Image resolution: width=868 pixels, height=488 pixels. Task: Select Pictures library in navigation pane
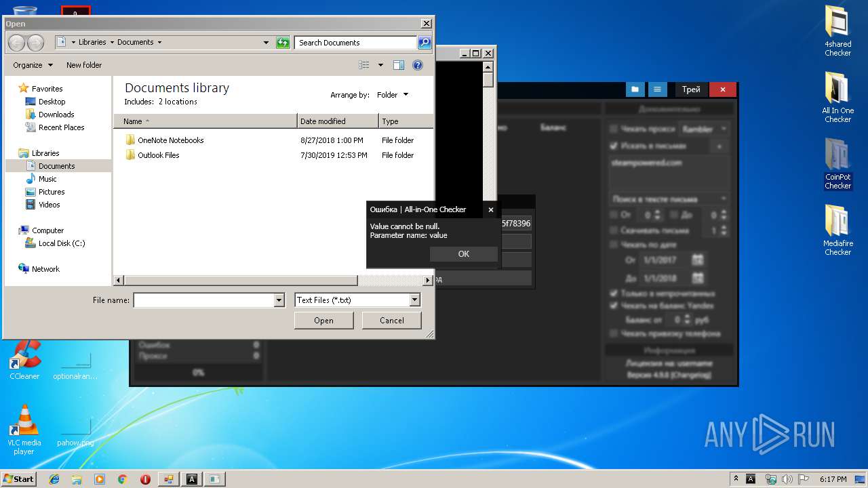[x=52, y=192]
